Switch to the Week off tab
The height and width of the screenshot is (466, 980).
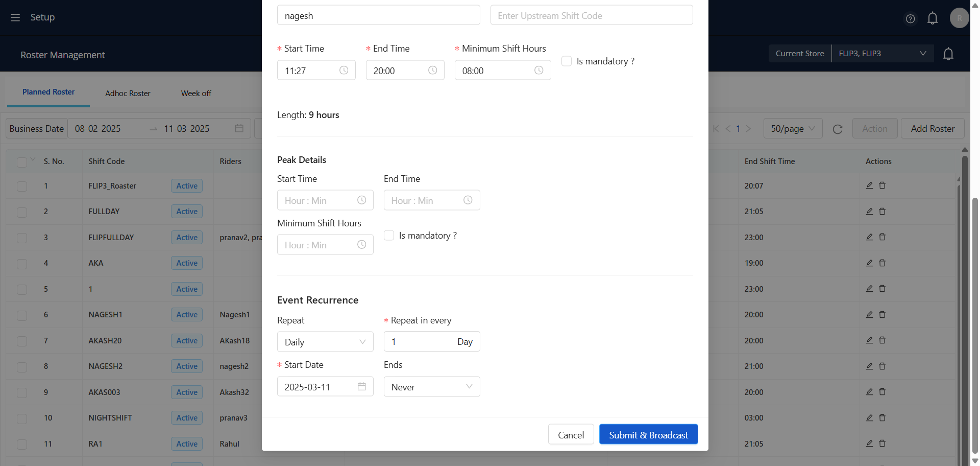tap(196, 94)
